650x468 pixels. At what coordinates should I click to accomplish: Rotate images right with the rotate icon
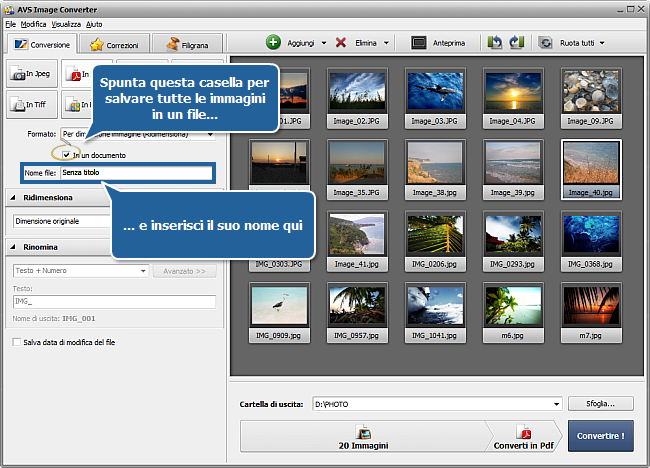(516, 43)
